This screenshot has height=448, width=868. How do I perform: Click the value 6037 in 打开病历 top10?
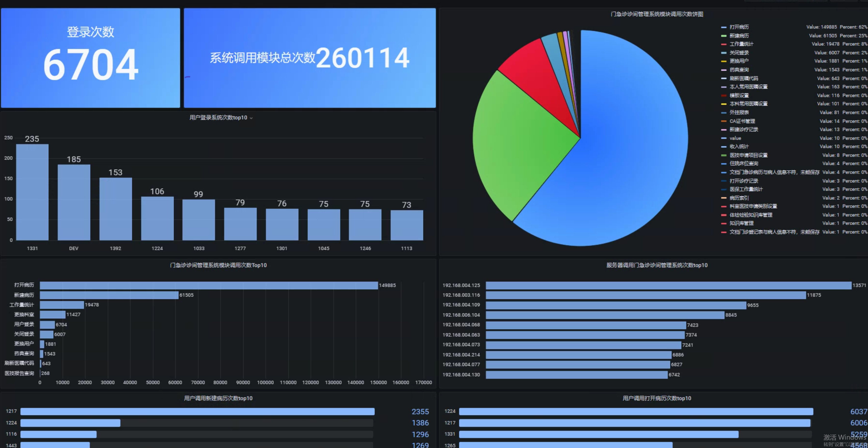859,411
